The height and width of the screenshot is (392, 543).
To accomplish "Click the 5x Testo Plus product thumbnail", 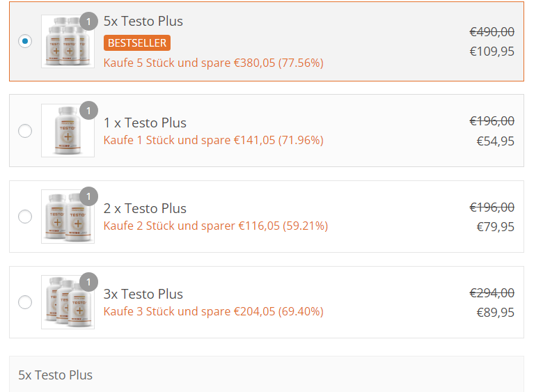I will (68, 41).
